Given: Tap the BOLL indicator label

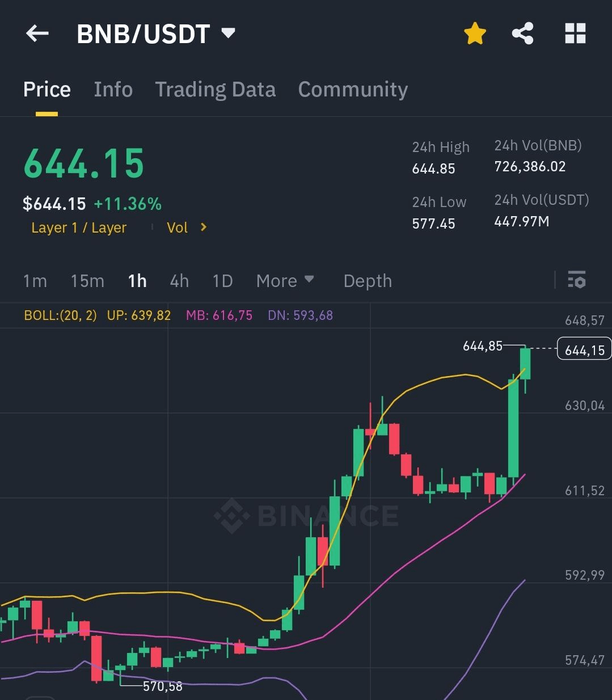Looking at the screenshot, I should 60,315.
